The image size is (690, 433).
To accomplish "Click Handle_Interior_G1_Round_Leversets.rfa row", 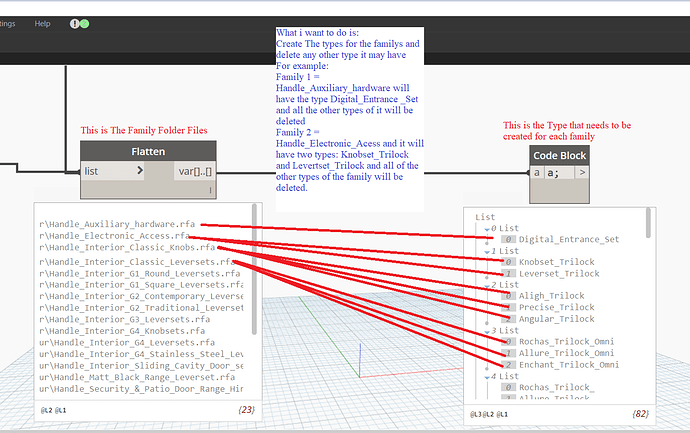I will [x=139, y=274].
